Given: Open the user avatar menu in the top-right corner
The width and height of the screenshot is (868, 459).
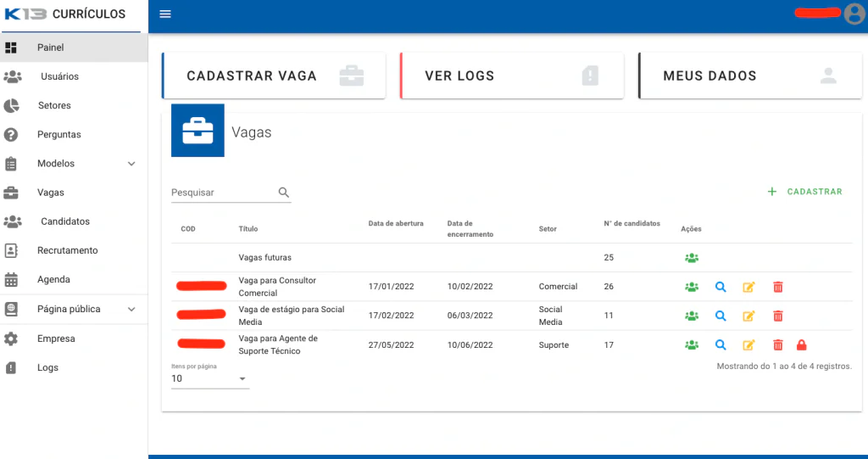Looking at the screenshot, I should coord(854,14).
